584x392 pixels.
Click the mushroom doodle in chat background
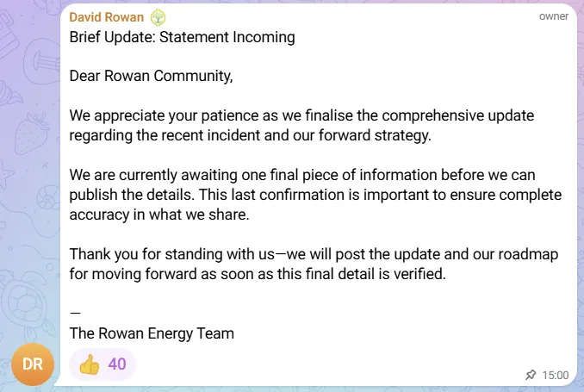tap(40, 60)
